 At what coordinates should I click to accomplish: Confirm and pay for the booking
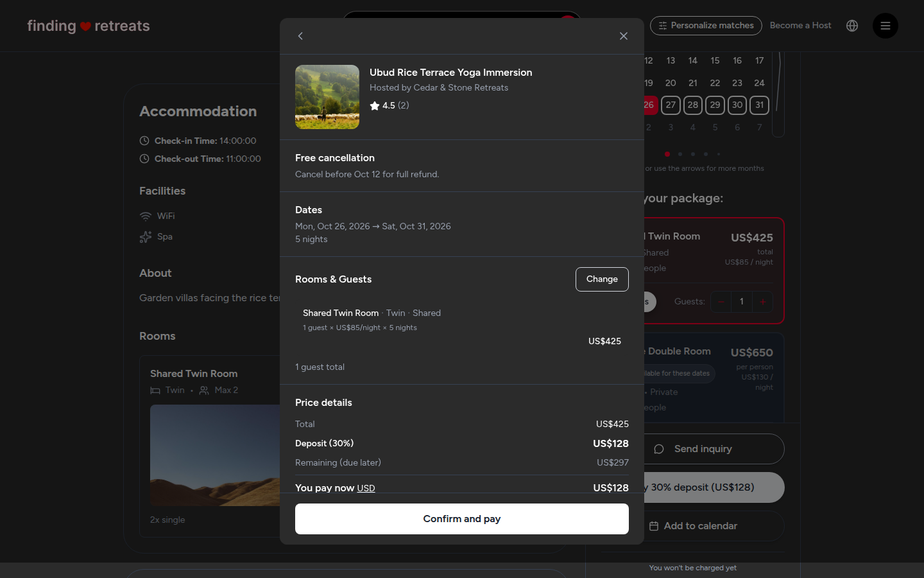(462, 519)
